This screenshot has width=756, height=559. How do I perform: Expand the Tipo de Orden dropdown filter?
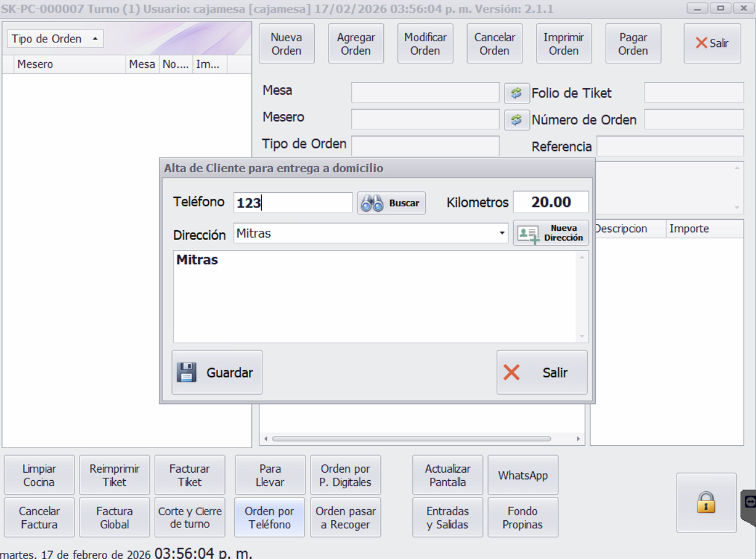click(55, 39)
